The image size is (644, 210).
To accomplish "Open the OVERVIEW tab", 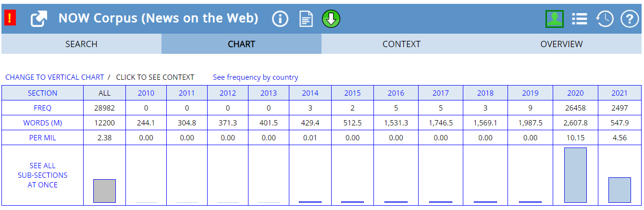I will click(x=561, y=44).
